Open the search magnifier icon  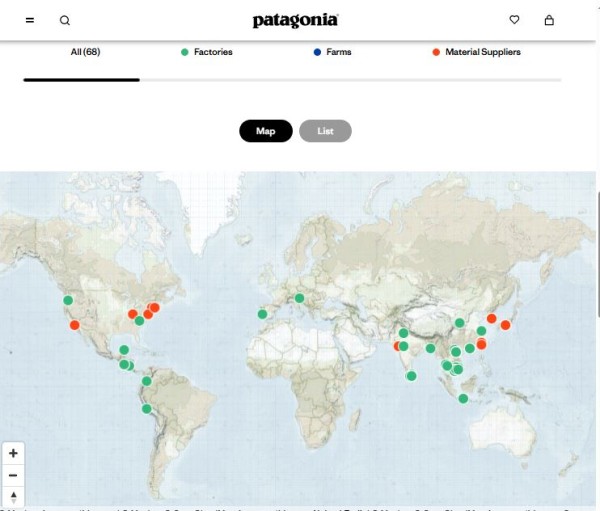(x=65, y=20)
